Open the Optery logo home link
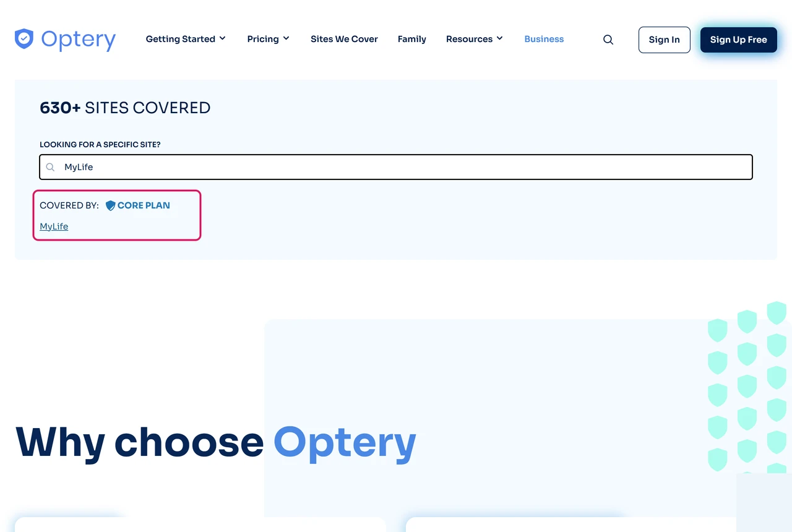 click(x=65, y=39)
